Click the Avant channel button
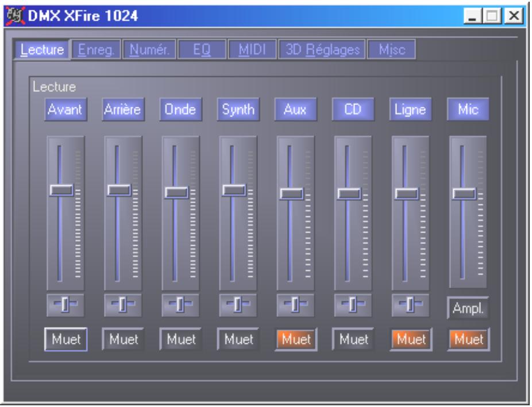 [x=65, y=110]
